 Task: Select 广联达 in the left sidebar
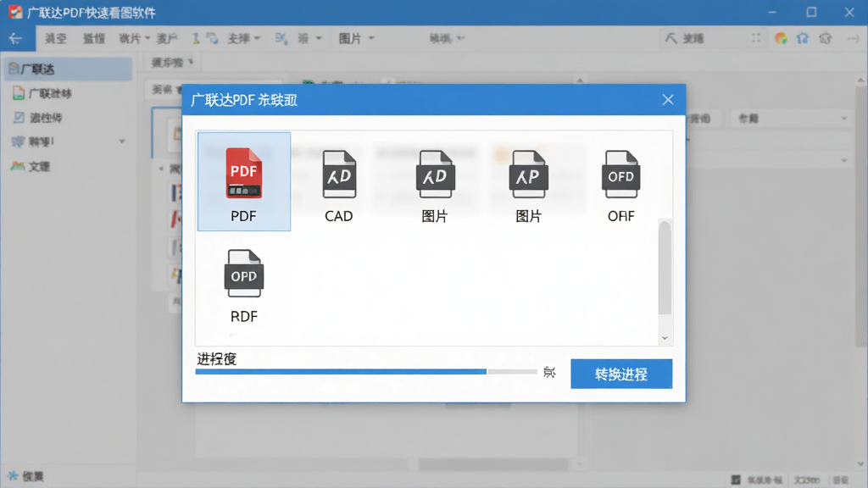(68, 69)
